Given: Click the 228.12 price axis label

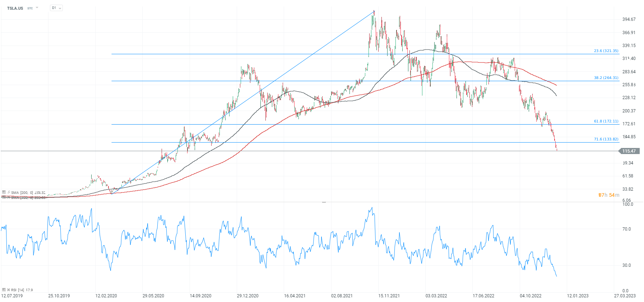Looking at the screenshot, I should (629, 98).
